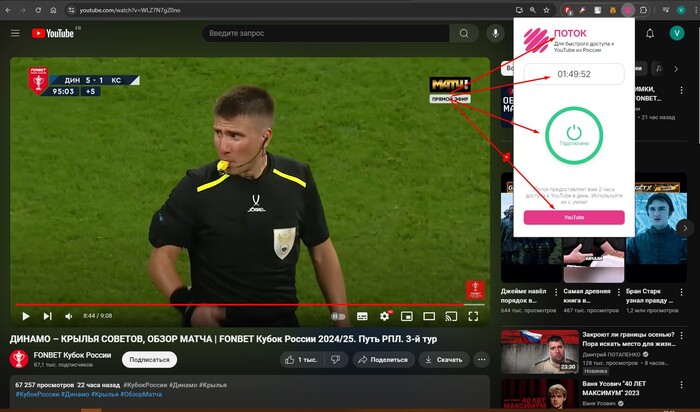The width and height of the screenshot is (700, 412).
Task: Open menu for Ваня Усович video
Action: [681, 385]
